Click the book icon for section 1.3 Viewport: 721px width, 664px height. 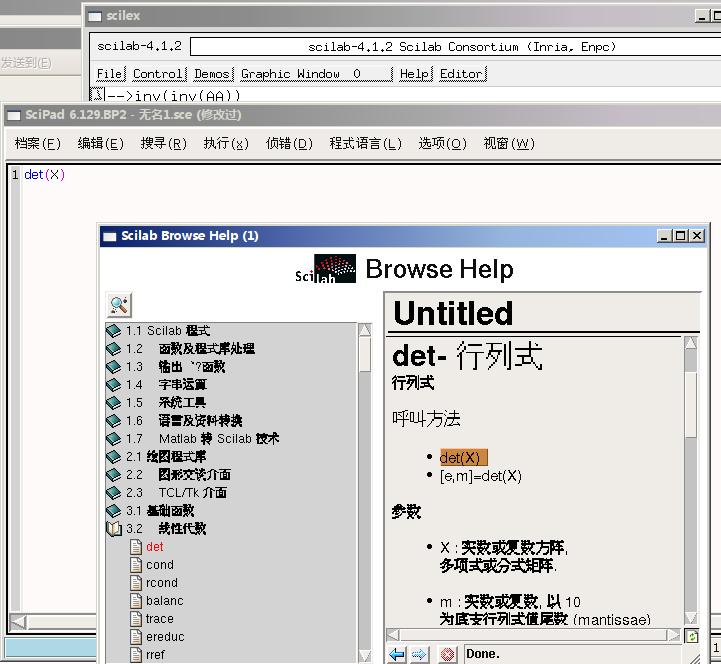pyautogui.click(x=114, y=366)
